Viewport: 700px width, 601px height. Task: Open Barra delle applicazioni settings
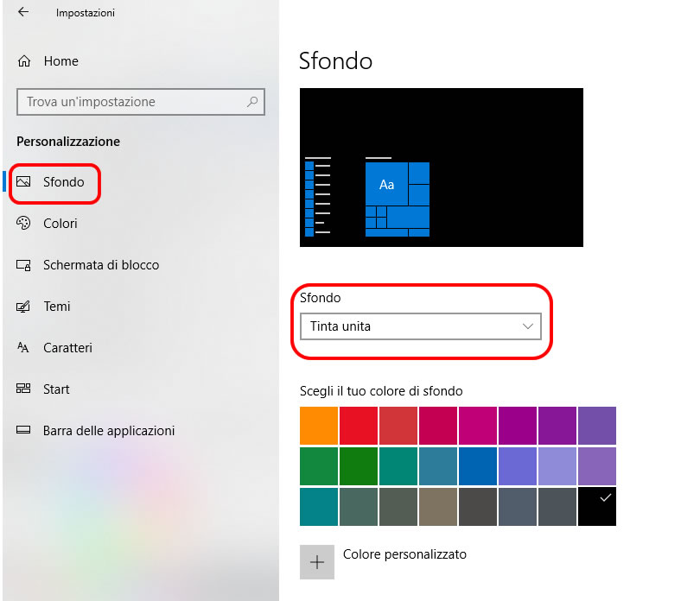109,431
